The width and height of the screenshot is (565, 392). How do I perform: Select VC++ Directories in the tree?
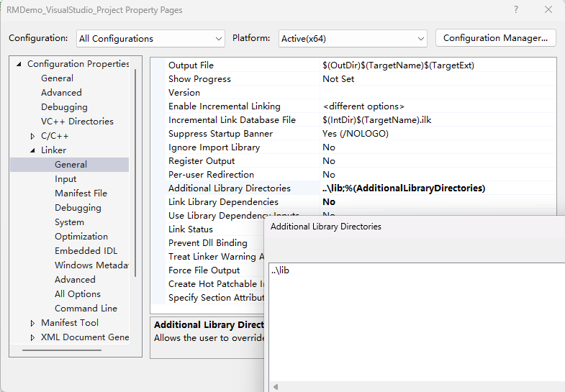[77, 122]
